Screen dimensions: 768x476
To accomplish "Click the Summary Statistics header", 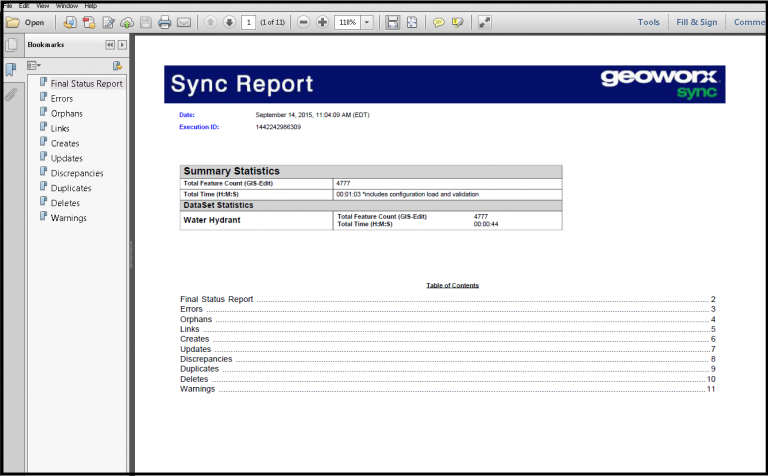I will (371, 171).
